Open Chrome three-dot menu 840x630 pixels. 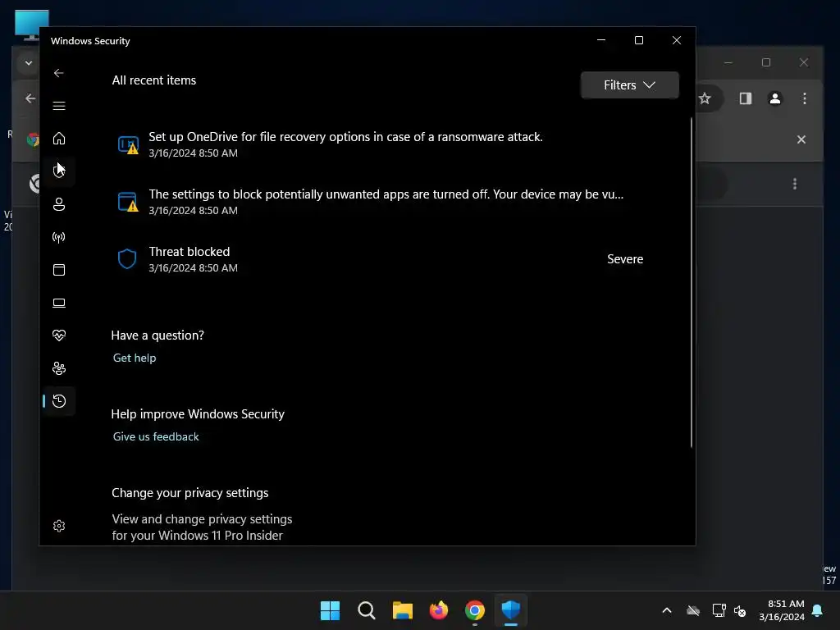point(804,98)
